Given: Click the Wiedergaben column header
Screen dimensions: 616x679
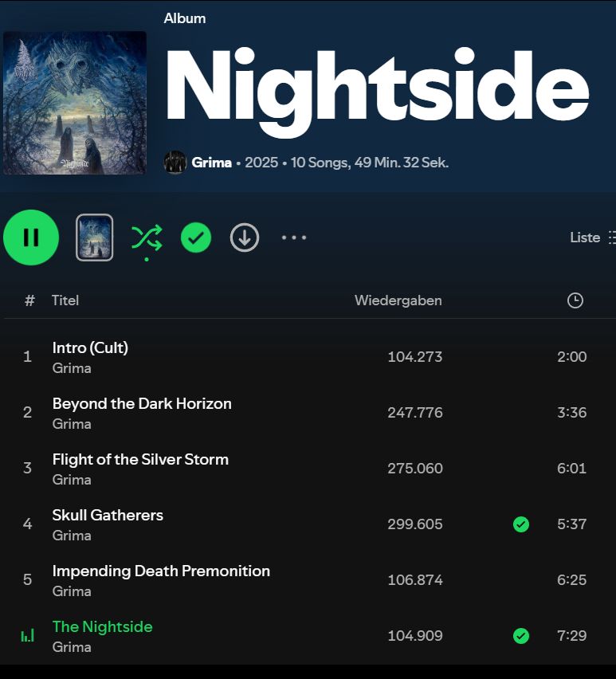Looking at the screenshot, I should pyautogui.click(x=398, y=300).
